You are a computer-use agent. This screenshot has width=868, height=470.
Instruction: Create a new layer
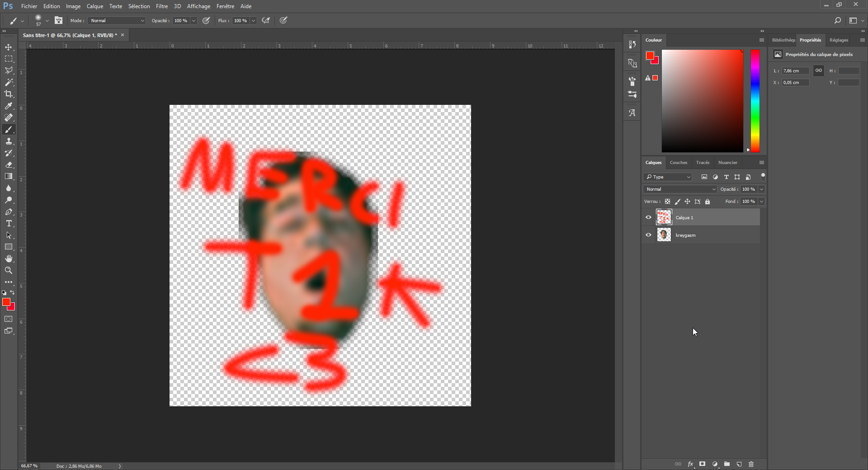tap(739, 464)
